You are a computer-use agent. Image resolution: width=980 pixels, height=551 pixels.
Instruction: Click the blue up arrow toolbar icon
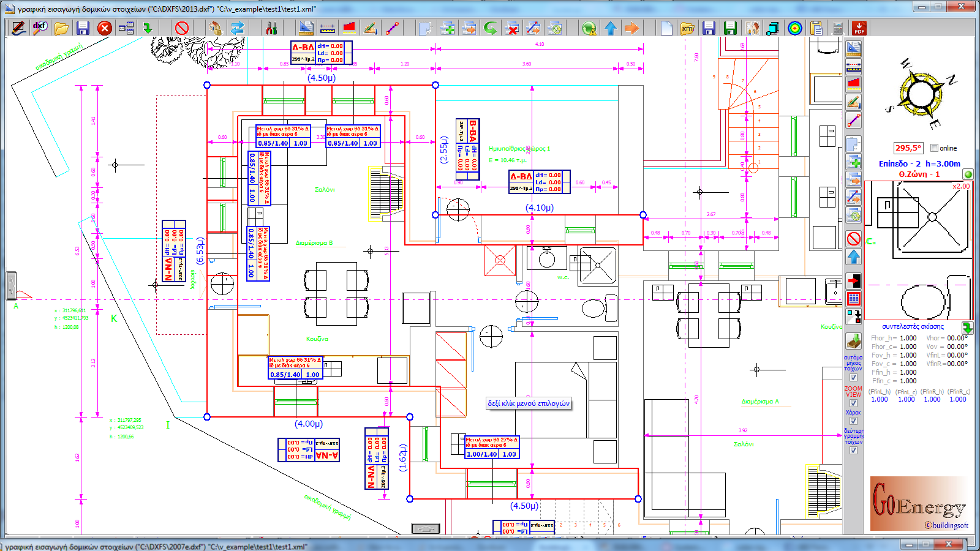[611, 28]
